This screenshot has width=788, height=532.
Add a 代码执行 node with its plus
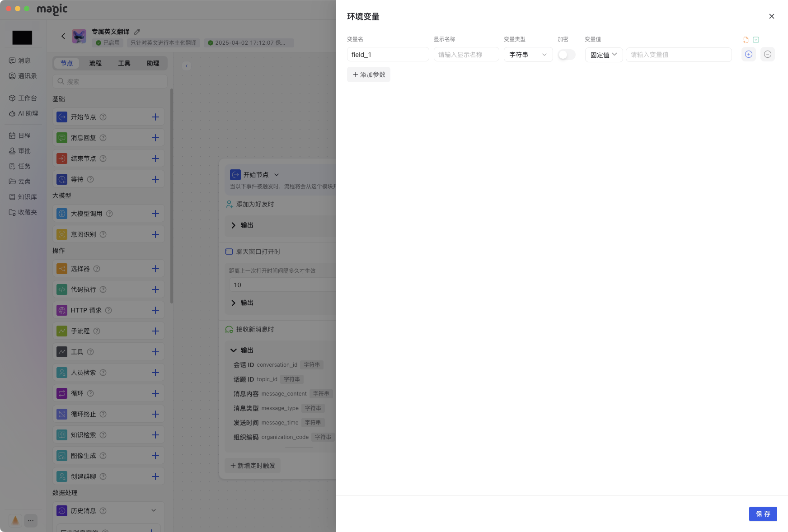[x=155, y=289]
